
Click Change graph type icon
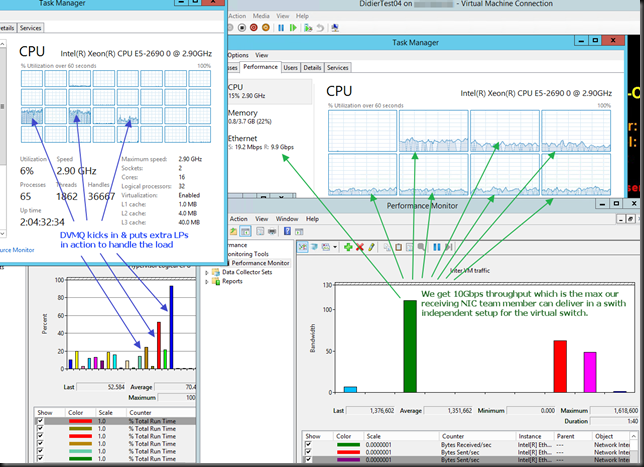tap(326, 247)
